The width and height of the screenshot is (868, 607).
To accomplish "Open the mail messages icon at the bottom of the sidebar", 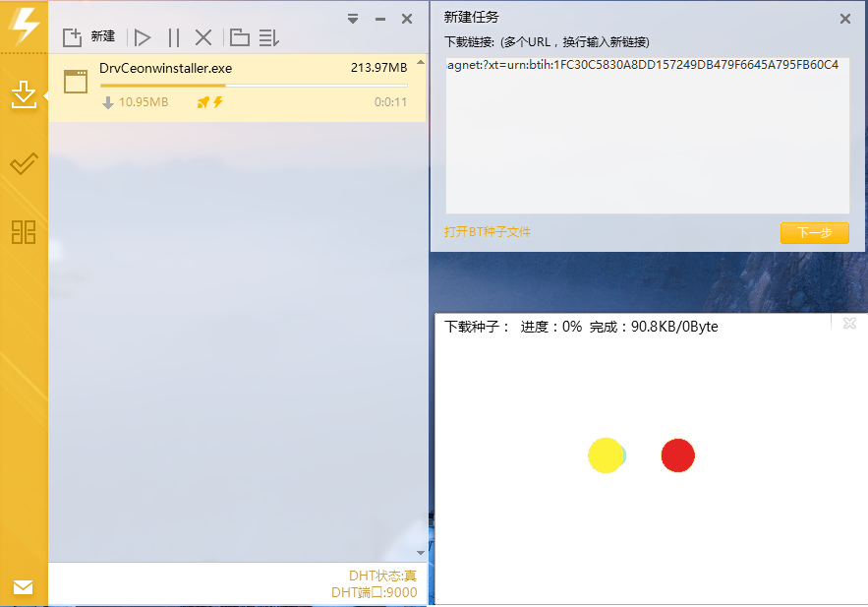I will point(24,587).
